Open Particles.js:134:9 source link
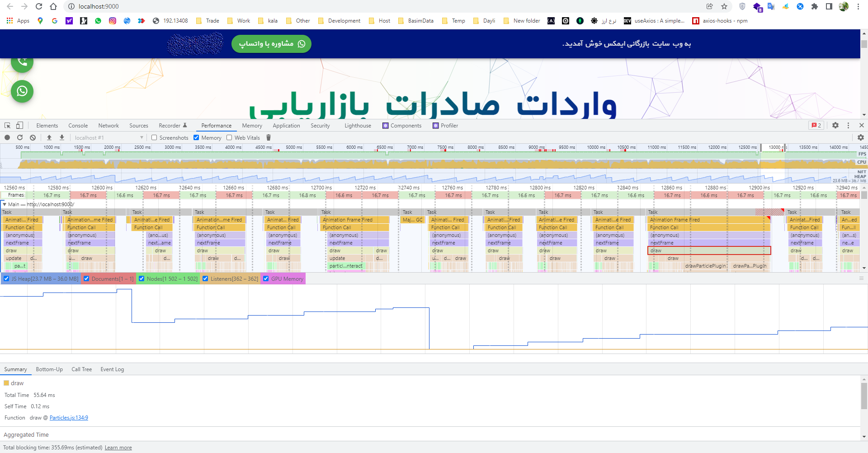This screenshot has width=868, height=453. pyautogui.click(x=69, y=417)
